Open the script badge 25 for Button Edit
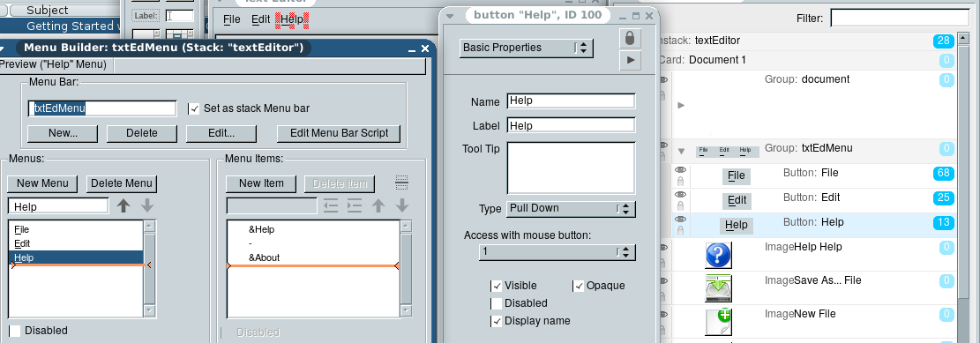Viewport: 980px width, 343px height. [x=942, y=198]
